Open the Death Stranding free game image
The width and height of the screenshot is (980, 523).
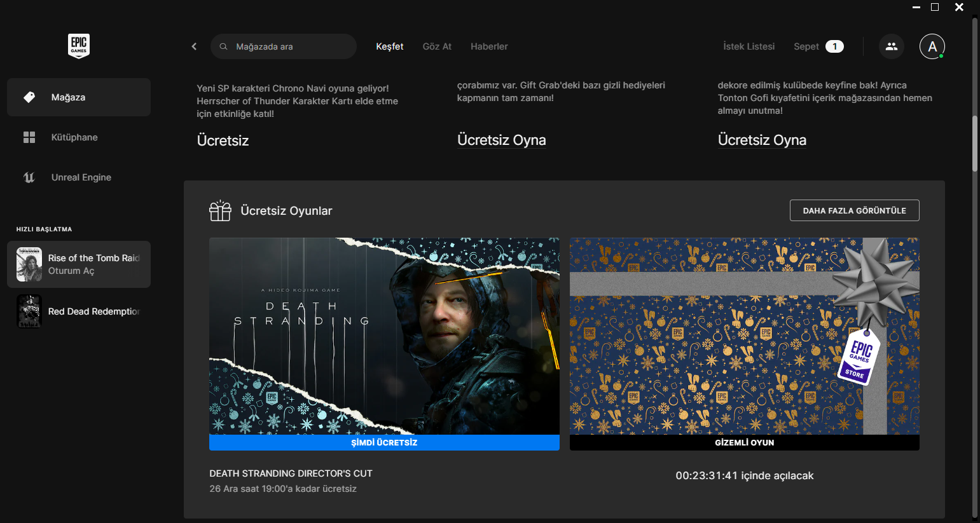384,336
